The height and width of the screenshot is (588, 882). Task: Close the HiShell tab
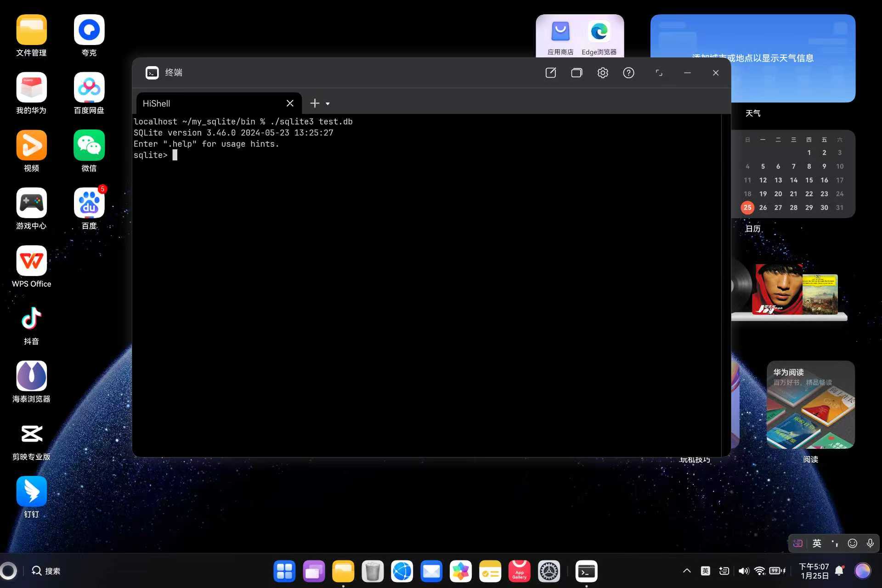click(290, 103)
